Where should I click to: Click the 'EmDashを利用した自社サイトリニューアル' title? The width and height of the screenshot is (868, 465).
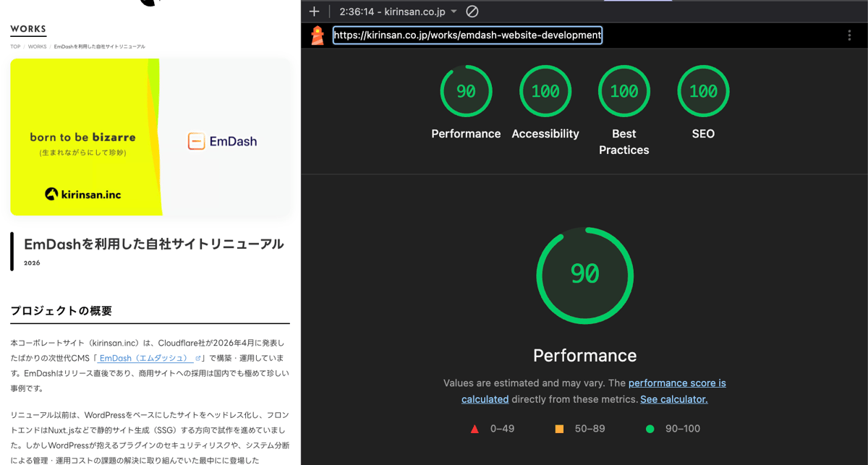pyautogui.click(x=154, y=244)
